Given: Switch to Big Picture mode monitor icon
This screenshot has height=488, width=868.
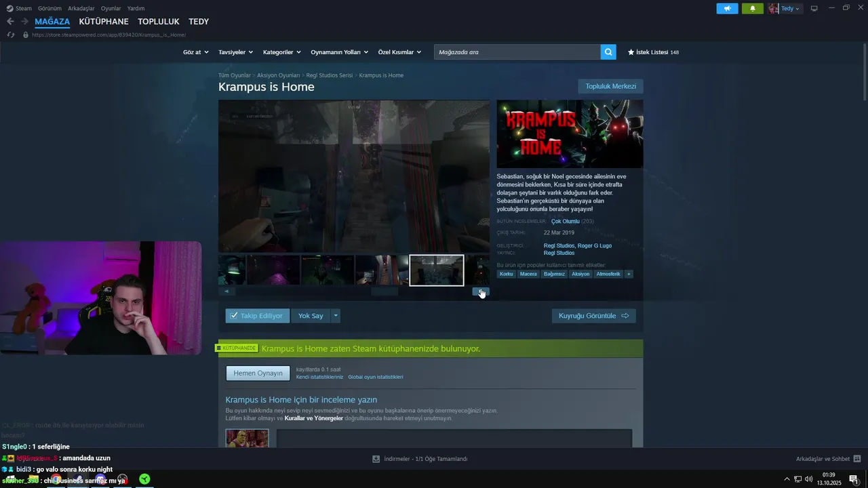Looking at the screenshot, I should 814,9.
